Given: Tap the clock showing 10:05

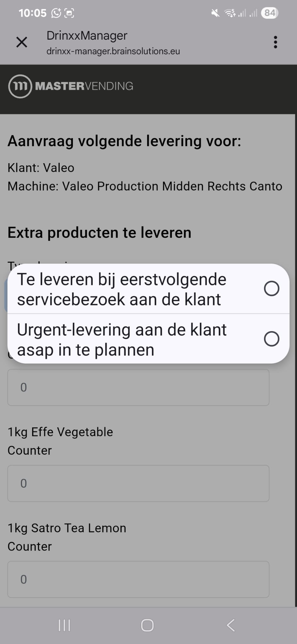Looking at the screenshot, I should coord(32,13).
